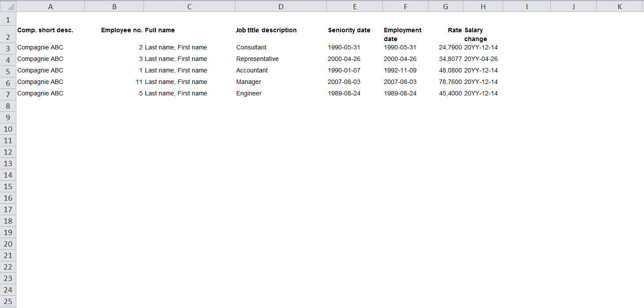Select the 'Job title description' header cell
Viewport: 644px width, 308px height.
pyautogui.click(x=266, y=30)
